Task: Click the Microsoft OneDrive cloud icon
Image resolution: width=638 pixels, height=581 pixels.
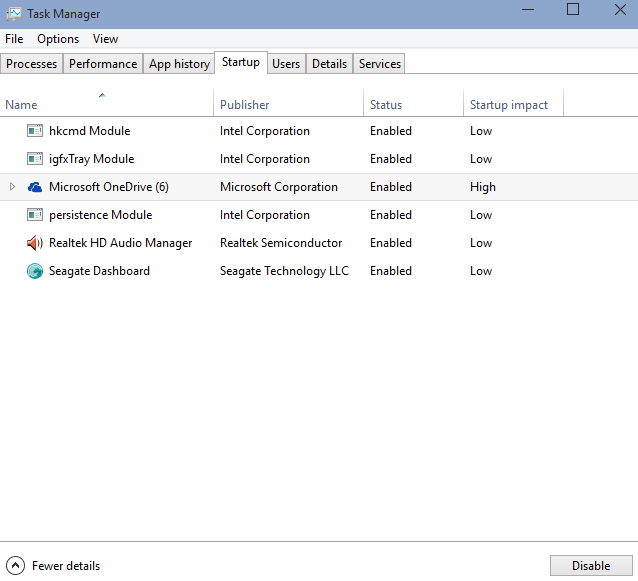Action: pos(35,187)
